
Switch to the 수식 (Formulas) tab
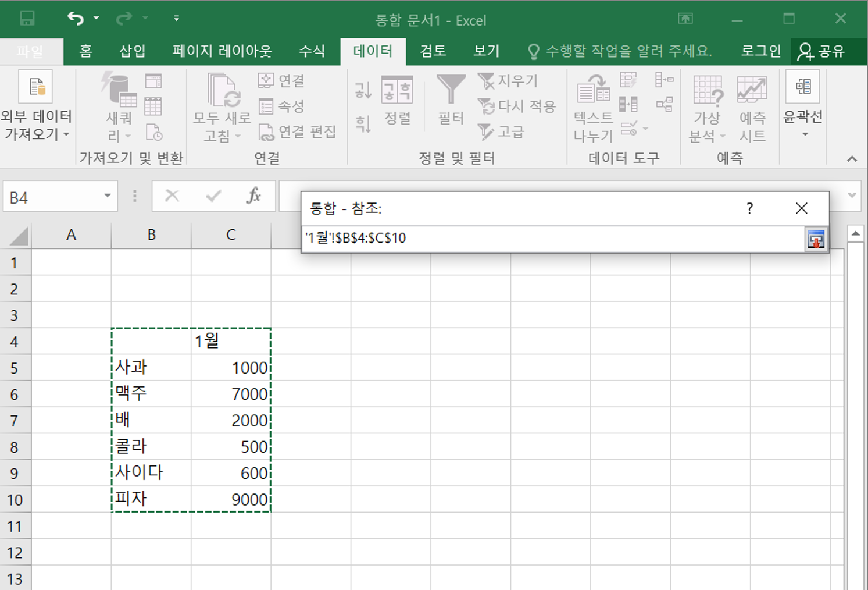(x=312, y=51)
